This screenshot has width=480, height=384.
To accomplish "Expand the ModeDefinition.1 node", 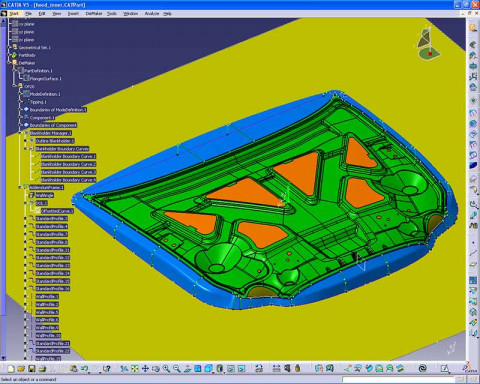I will [x=20, y=94].
